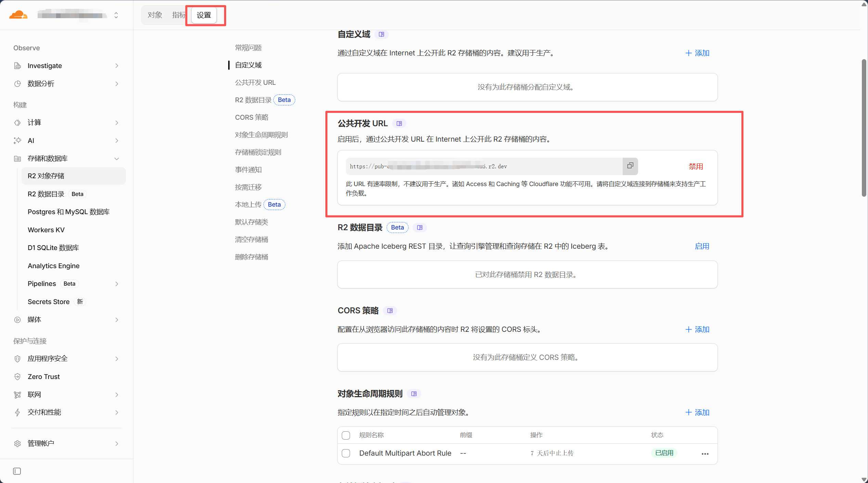Open docs icon next to 公共开发 URL heading

(399, 123)
